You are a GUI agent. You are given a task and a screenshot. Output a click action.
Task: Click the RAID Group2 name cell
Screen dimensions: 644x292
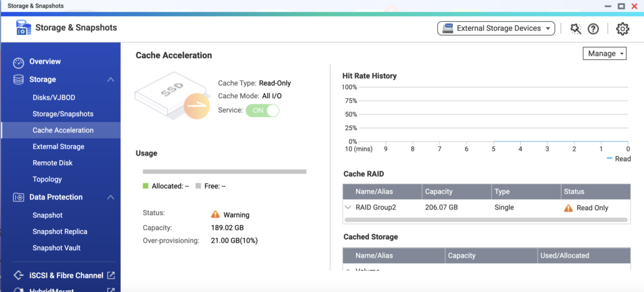pyautogui.click(x=376, y=208)
